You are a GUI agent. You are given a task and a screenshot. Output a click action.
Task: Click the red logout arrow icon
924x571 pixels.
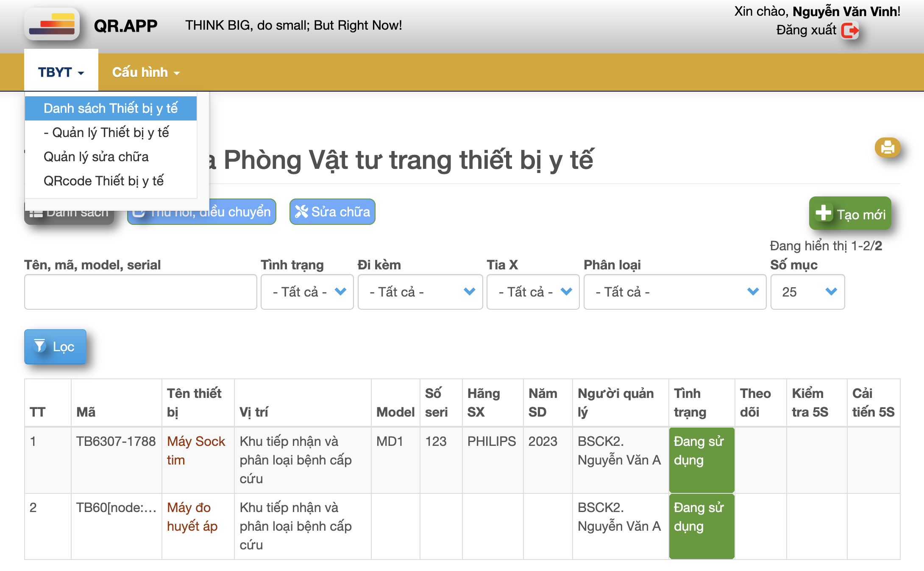click(x=849, y=31)
